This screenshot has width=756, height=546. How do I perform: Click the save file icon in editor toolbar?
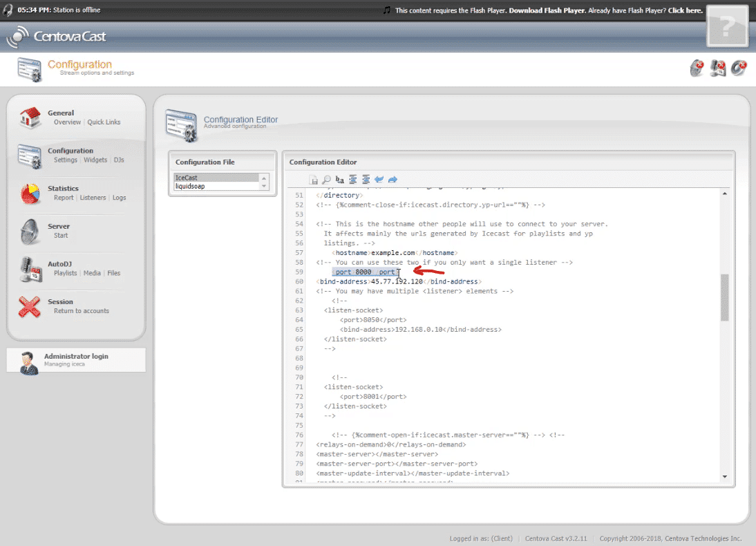pos(314,180)
